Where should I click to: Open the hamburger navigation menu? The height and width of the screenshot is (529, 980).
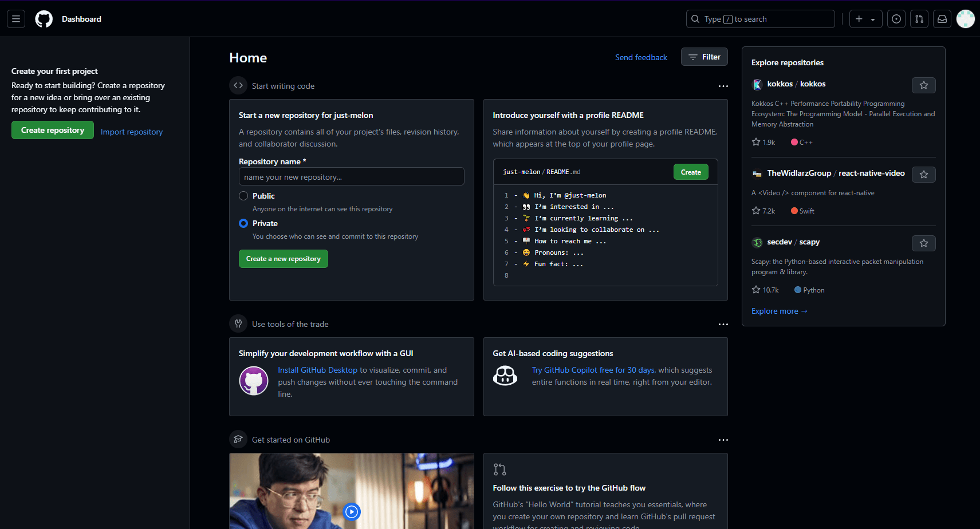(16, 19)
